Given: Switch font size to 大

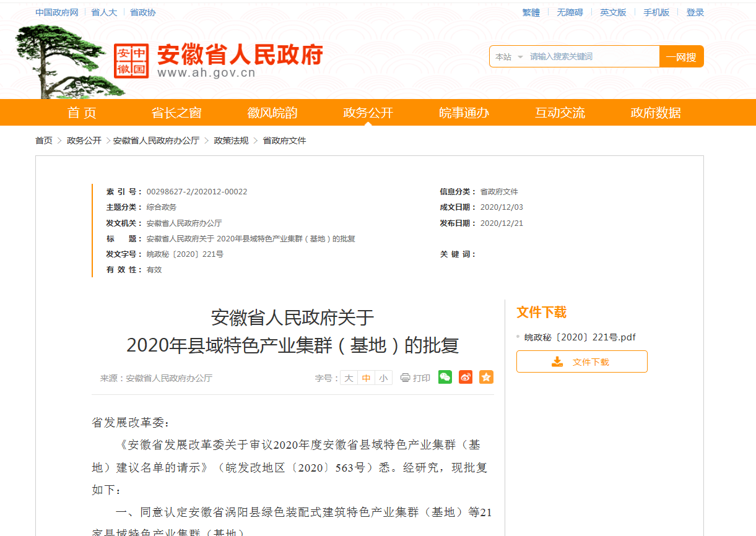Looking at the screenshot, I should point(349,377).
